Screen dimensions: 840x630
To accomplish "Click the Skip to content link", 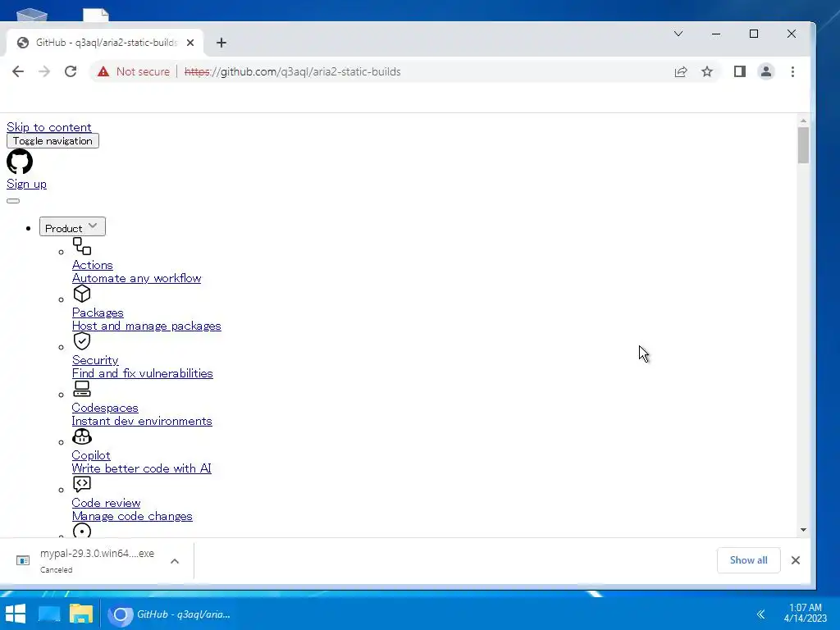I will point(48,127).
